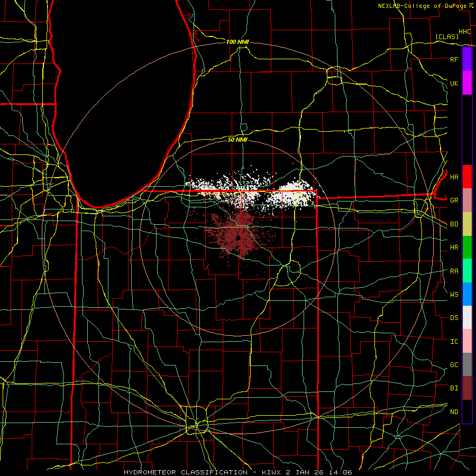Click the 100 NMI range ring label
Image resolution: width=476 pixels, height=476 pixels.
[x=237, y=42]
